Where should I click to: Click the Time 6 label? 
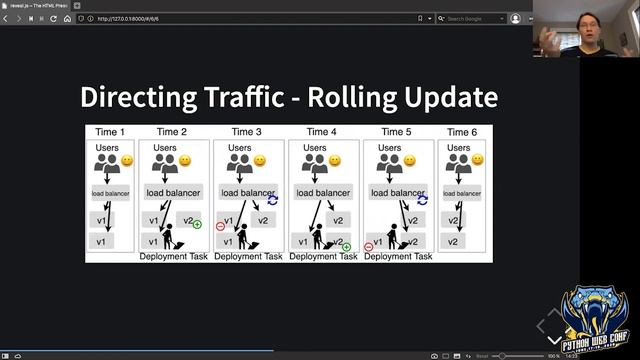coord(462,132)
